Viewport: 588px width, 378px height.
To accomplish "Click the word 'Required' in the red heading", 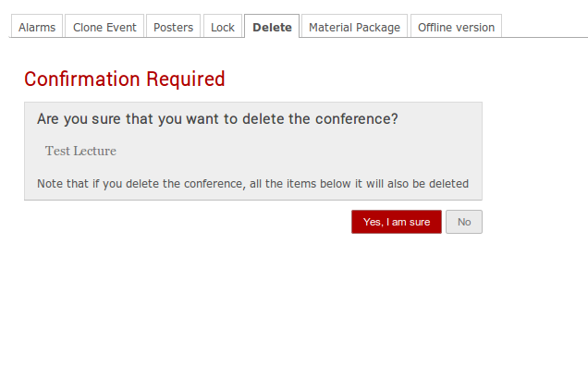I will coord(186,79).
